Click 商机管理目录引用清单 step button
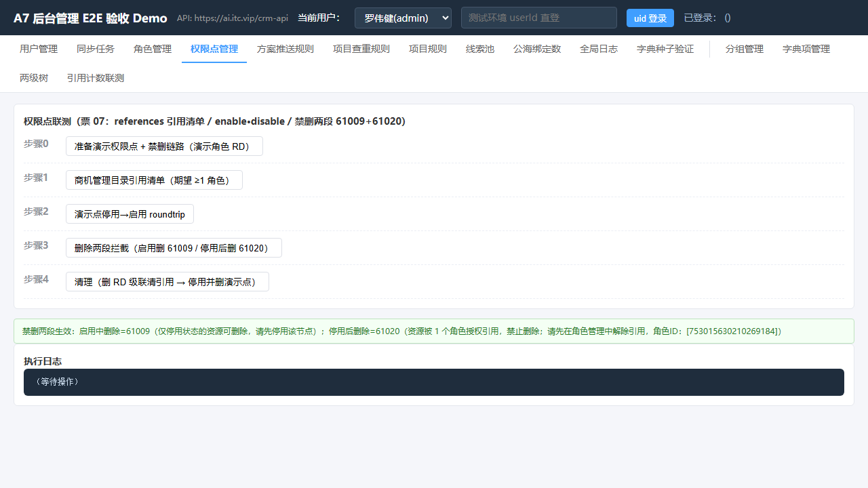 [x=154, y=180]
